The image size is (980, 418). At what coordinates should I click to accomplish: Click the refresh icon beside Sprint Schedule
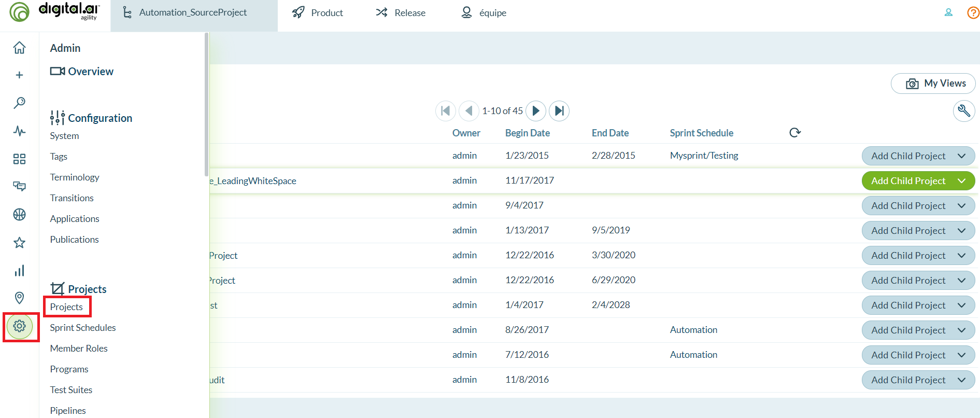[795, 133]
